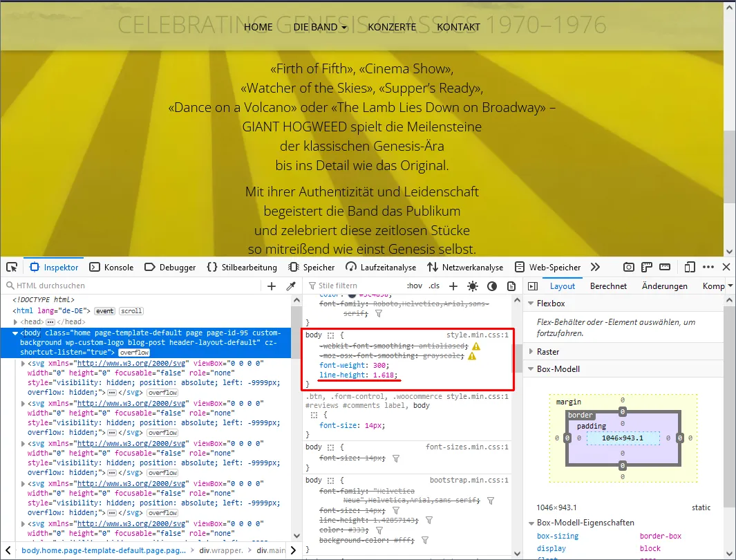Open the three-dots devtools options menu

(708, 267)
